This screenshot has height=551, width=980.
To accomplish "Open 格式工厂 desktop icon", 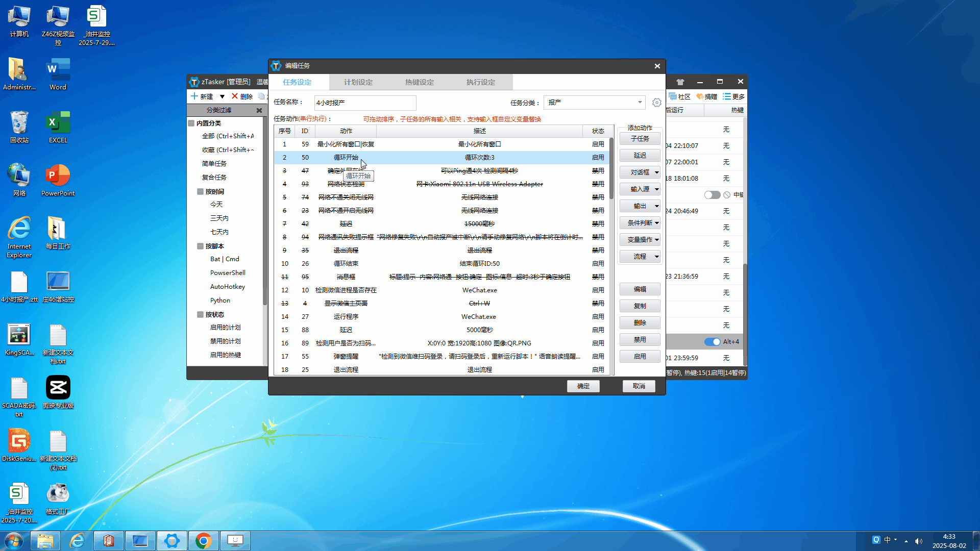I will pos(58,498).
